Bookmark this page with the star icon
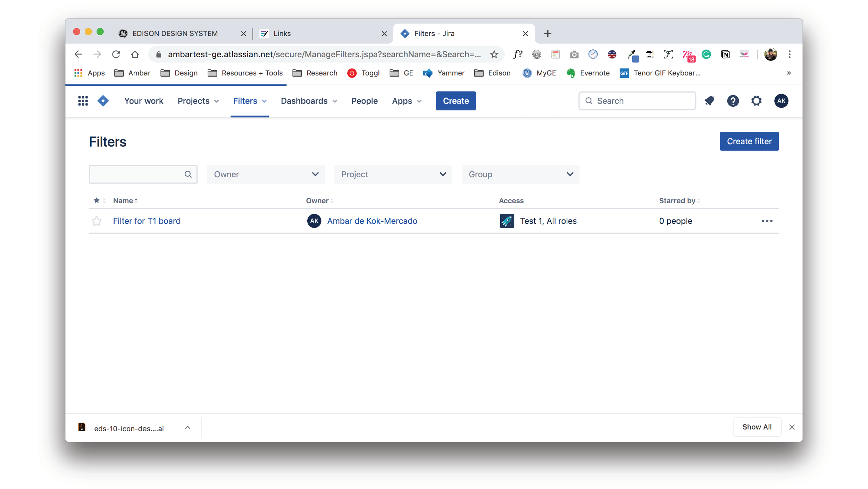The image size is (868, 489). pos(494,54)
